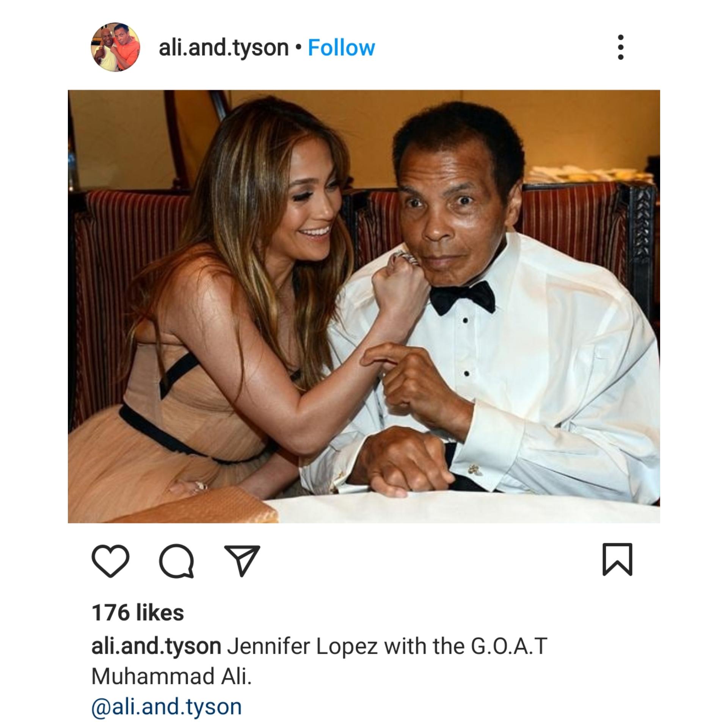Open the ali.and.tyson profile picture
728x728 pixels.
coord(116,47)
